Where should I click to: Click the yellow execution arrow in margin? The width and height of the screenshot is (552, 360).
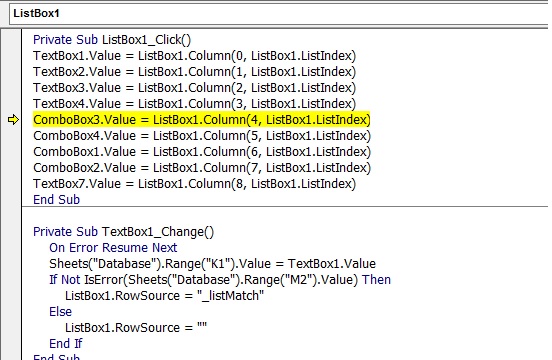(x=13, y=120)
